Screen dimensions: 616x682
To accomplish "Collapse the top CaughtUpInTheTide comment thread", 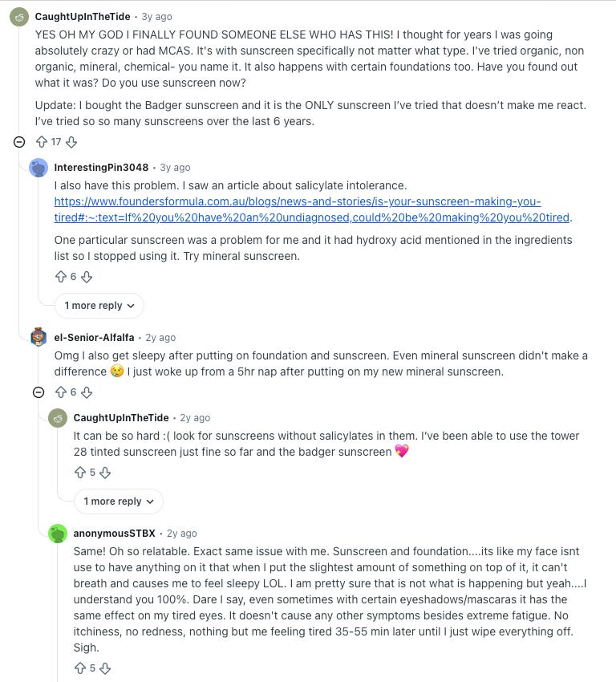I will (19, 142).
